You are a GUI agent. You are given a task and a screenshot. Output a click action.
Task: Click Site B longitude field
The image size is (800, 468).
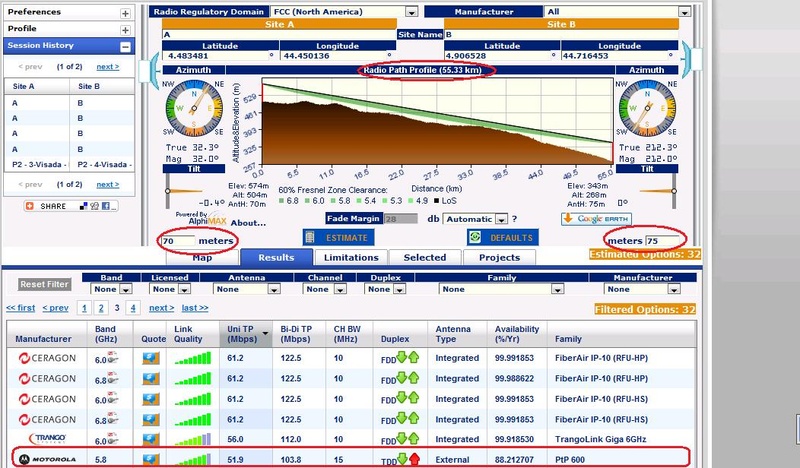click(615, 56)
